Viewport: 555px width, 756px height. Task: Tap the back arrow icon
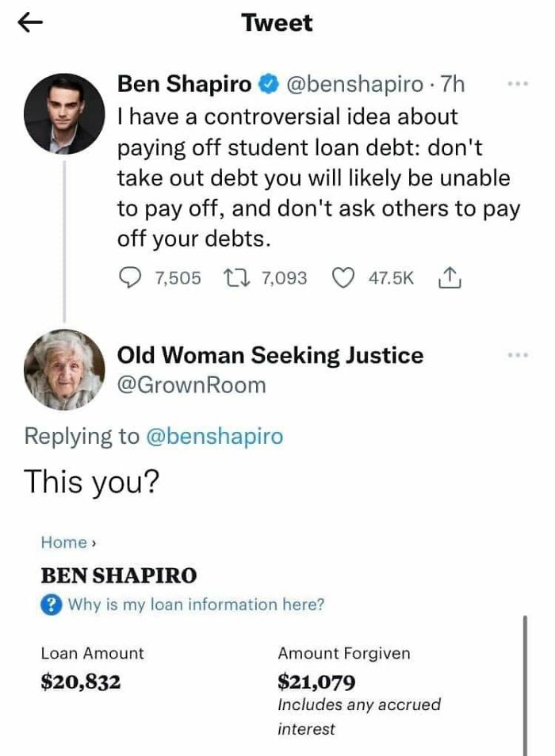[x=31, y=24]
